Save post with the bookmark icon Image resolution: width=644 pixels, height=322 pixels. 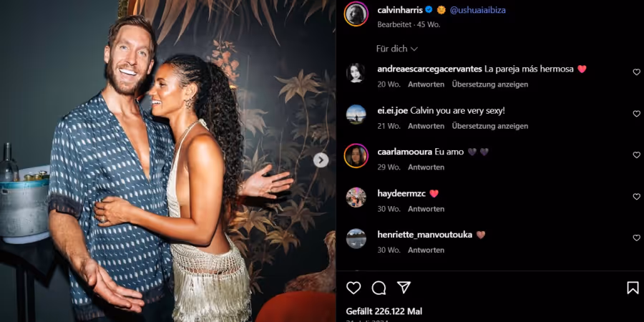(633, 288)
